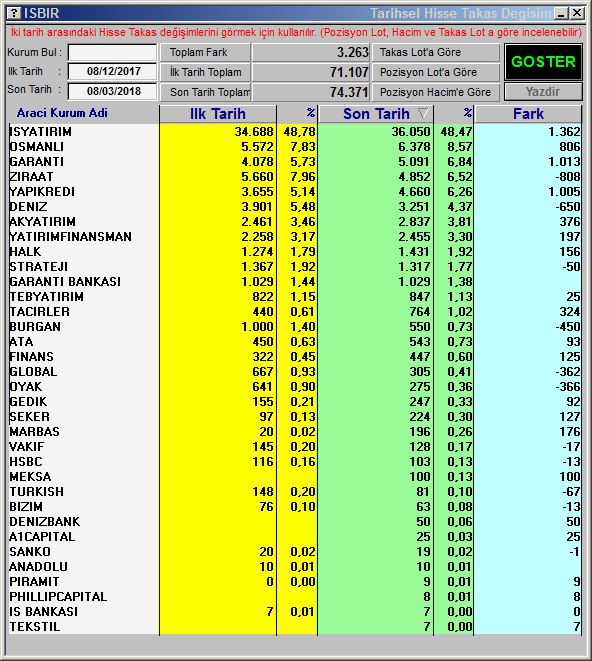
Task: Select the GARANTI row name
Action: tap(37, 161)
